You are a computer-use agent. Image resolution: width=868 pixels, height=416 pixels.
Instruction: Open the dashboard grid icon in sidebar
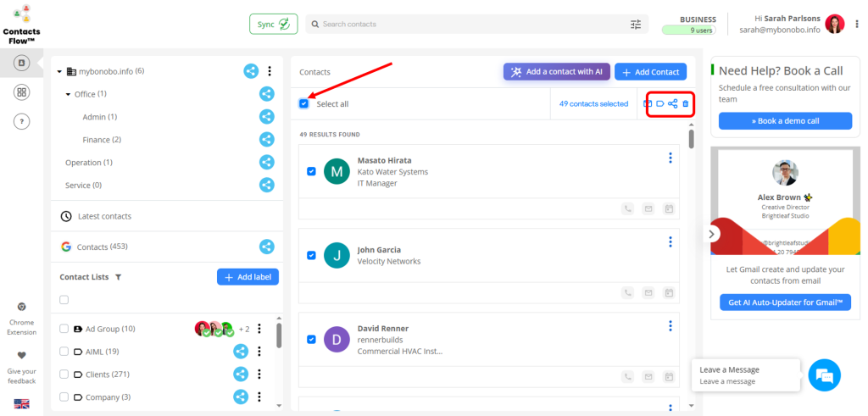tap(23, 92)
